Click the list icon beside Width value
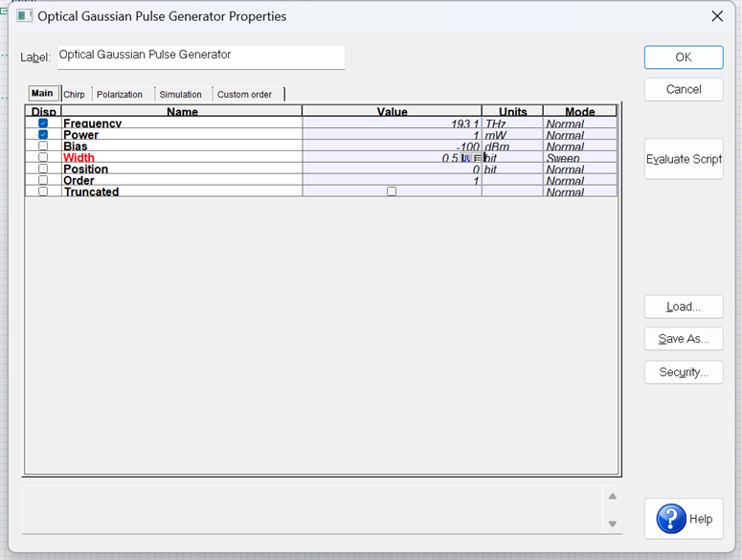The image size is (742, 560). tap(477, 158)
